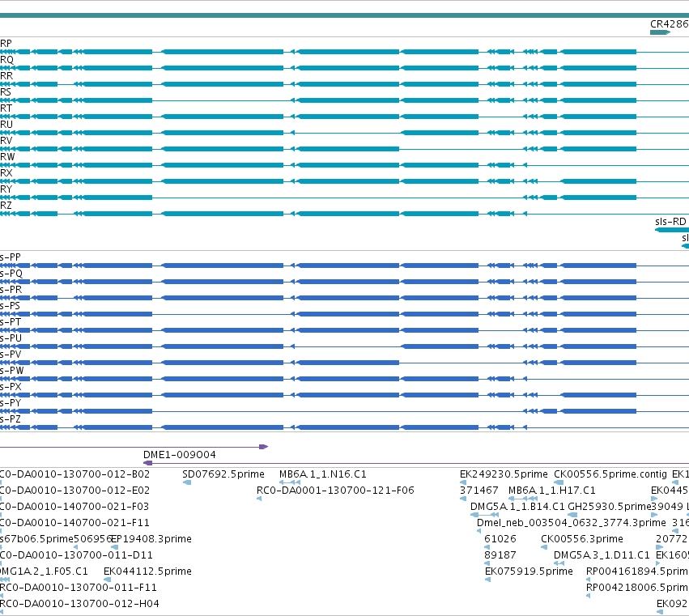Pick the RZ transcript label
The height and width of the screenshot is (616, 689).
coord(6,206)
